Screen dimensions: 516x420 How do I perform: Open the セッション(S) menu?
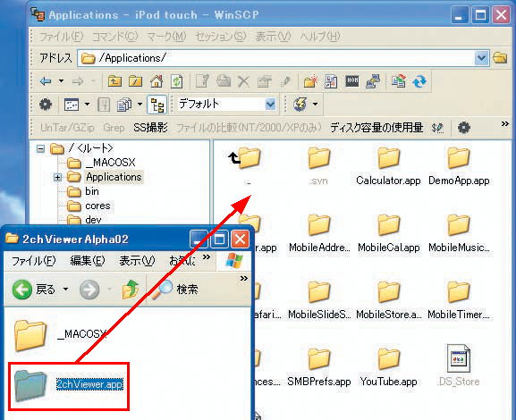pyautogui.click(x=221, y=36)
